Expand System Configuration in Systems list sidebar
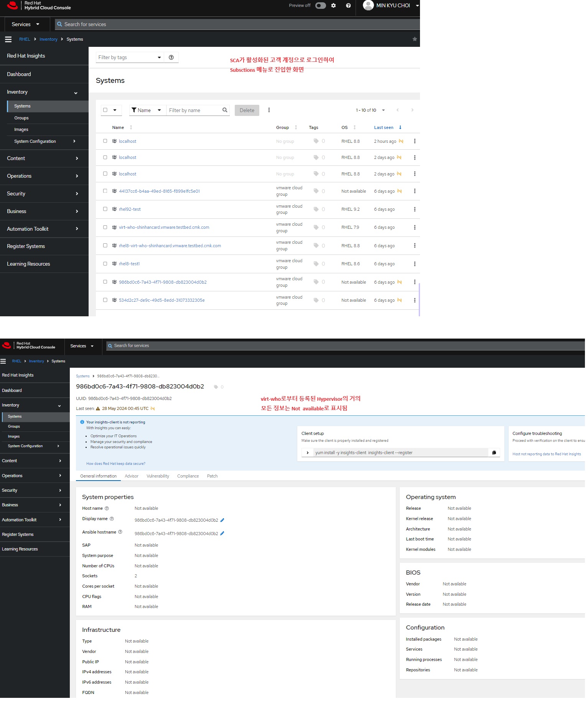The height and width of the screenshot is (704, 588). click(45, 141)
